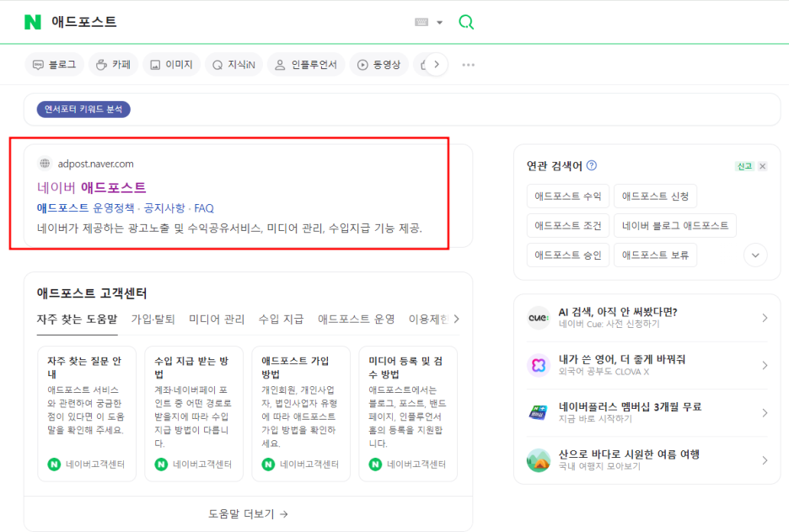
Task: Select related search 애드포스트 수익
Action: (568, 196)
